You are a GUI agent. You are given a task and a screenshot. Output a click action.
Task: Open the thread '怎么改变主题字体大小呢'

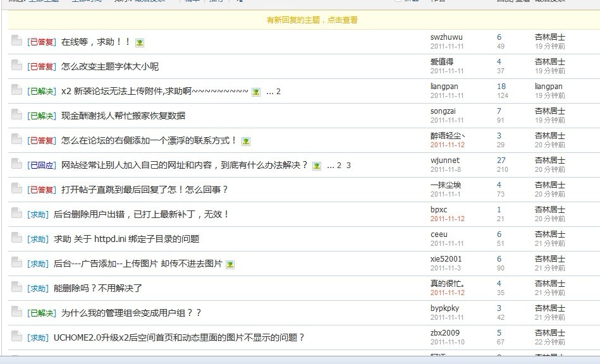tap(110, 66)
